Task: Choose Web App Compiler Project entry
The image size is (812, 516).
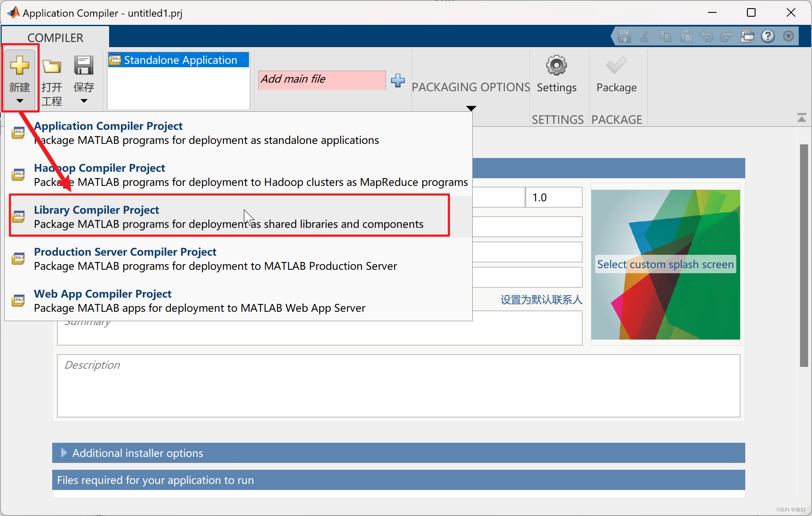Action: click(x=102, y=294)
